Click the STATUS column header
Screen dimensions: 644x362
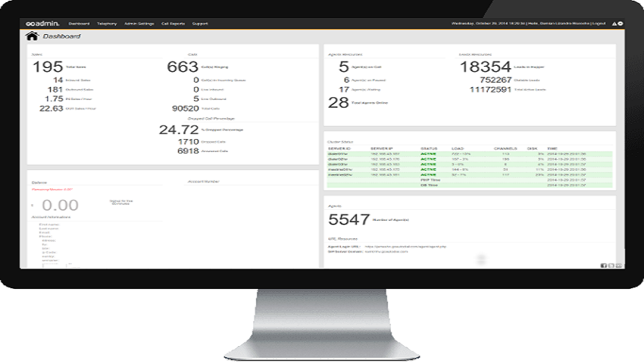429,148
